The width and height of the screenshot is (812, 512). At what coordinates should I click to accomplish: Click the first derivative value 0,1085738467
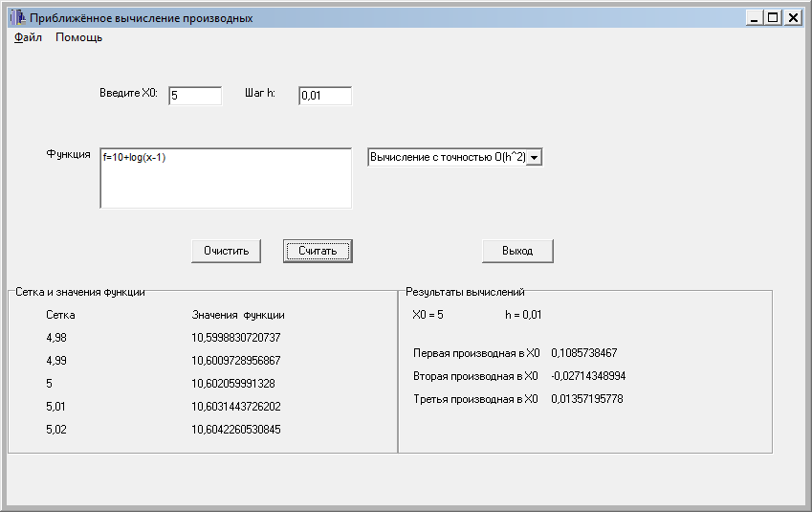pyautogui.click(x=584, y=353)
